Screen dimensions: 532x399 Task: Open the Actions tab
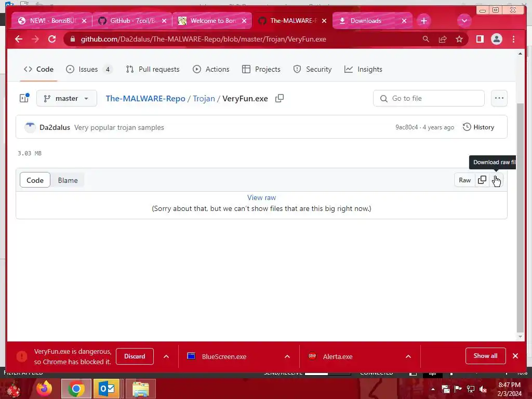tap(211, 69)
